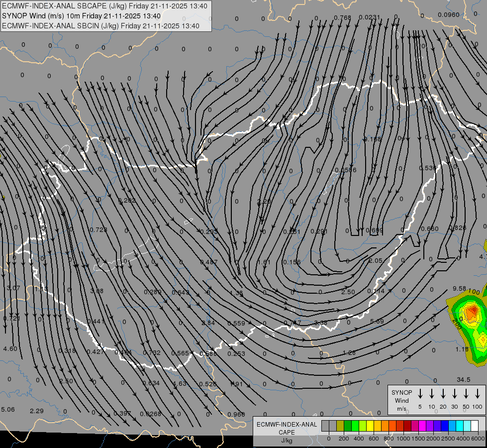
Task: Click the map value 3.08
Action: pos(97,291)
